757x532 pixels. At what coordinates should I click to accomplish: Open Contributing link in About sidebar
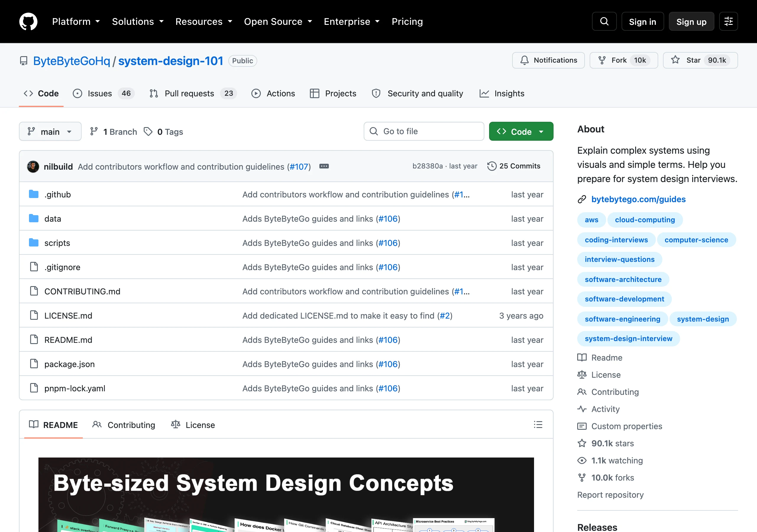pyautogui.click(x=608, y=392)
